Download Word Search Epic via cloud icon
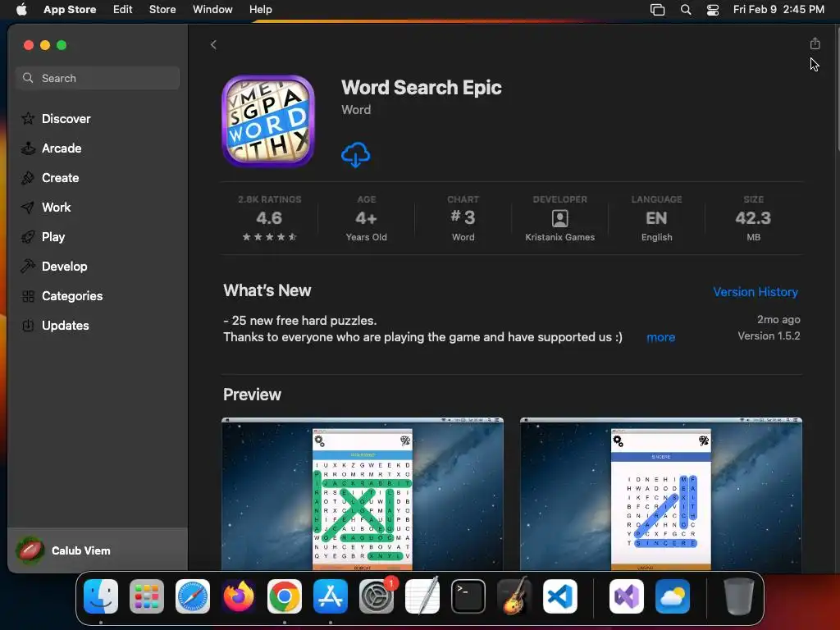Viewport: 840px width, 630px height. coord(356,155)
